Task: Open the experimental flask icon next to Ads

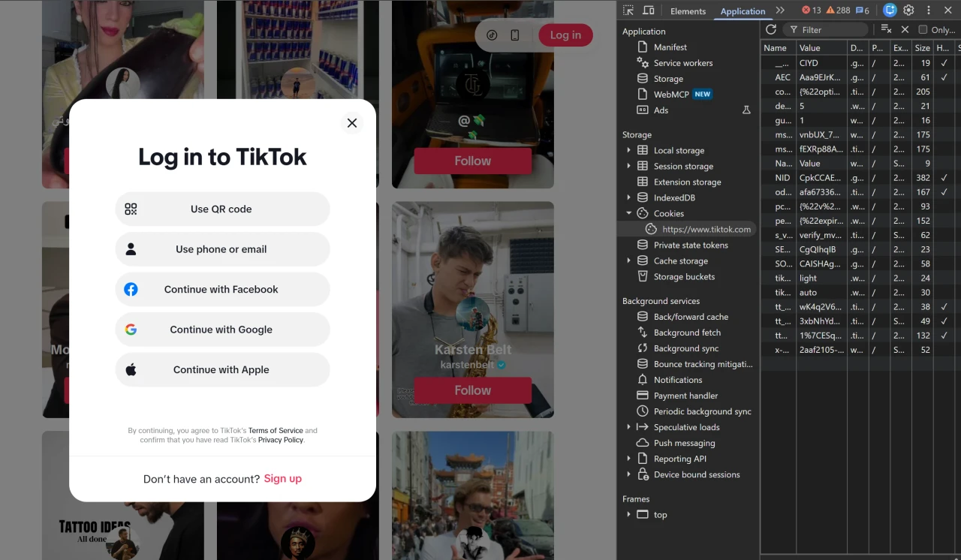Action: [746, 110]
